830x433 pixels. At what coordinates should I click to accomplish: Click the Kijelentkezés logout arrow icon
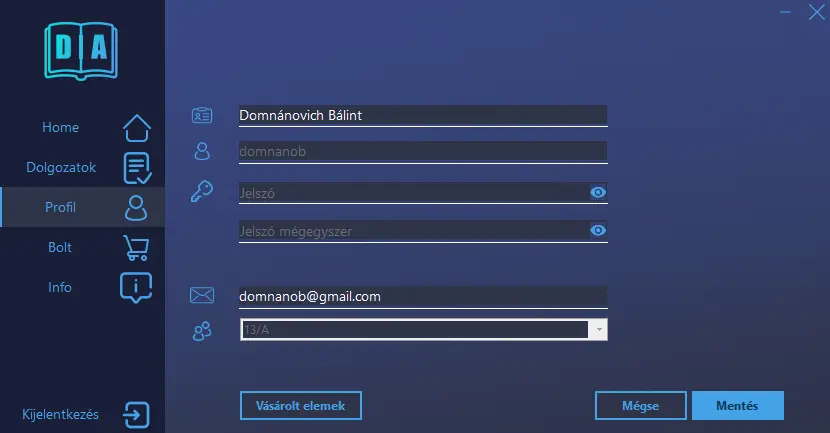click(x=136, y=414)
